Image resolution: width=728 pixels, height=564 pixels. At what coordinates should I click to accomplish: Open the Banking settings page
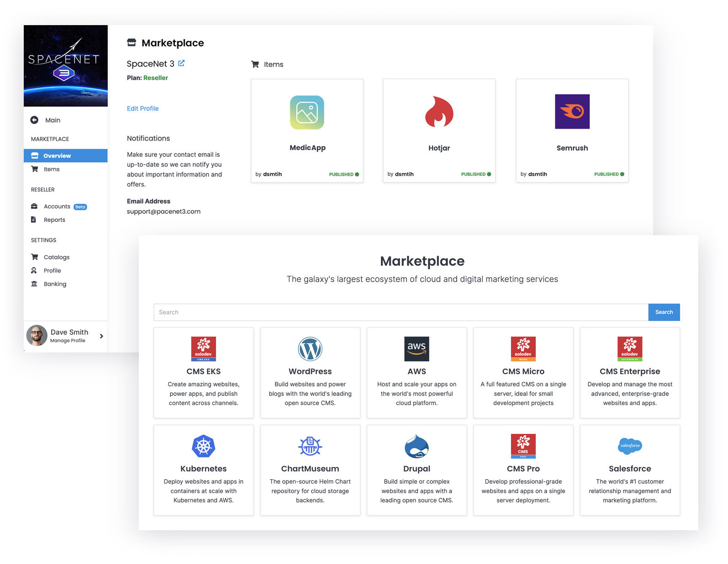click(55, 284)
